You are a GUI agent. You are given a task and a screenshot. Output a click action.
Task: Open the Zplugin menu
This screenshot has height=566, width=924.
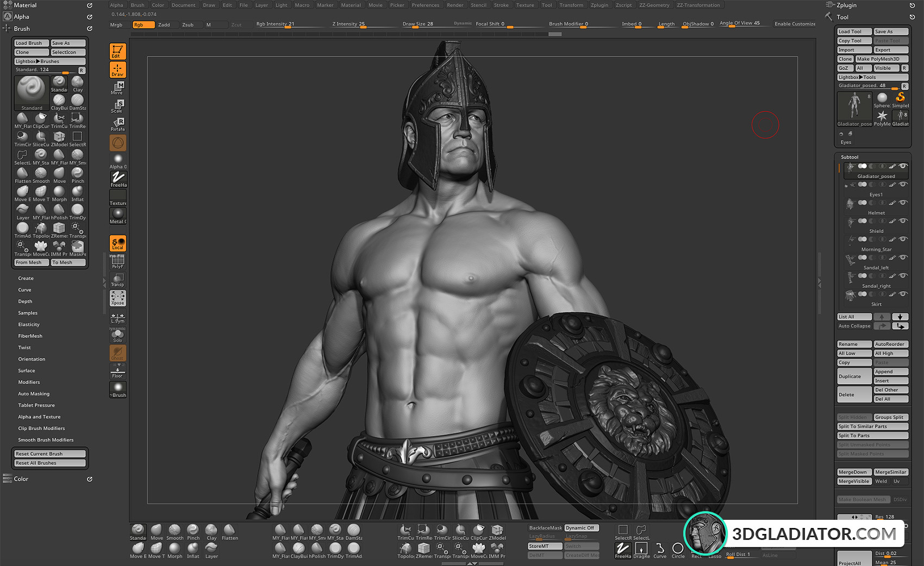(x=600, y=5)
